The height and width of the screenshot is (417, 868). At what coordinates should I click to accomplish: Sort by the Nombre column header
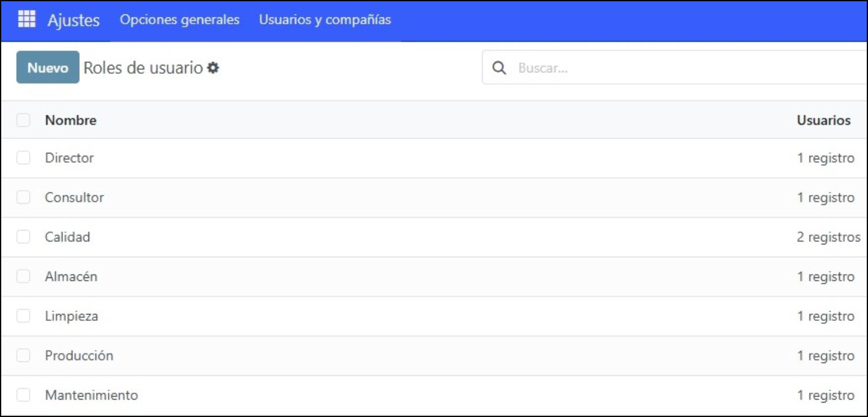(71, 120)
